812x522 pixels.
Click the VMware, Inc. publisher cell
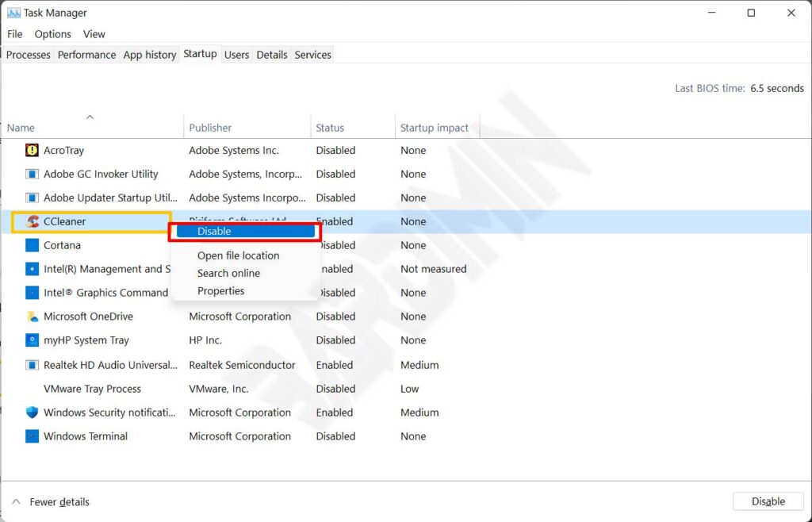pos(219,389)
